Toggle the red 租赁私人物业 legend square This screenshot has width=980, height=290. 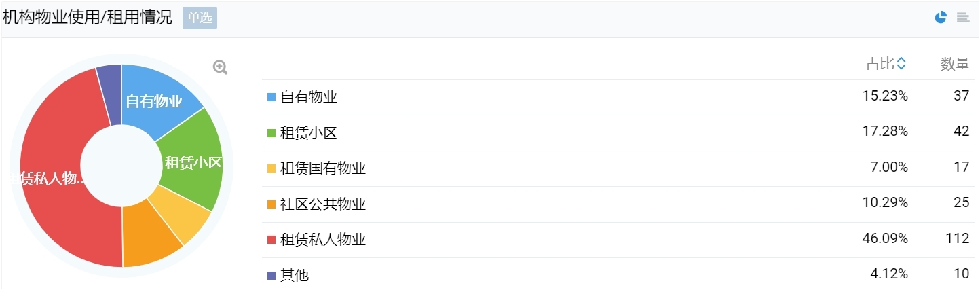(271, 240)
